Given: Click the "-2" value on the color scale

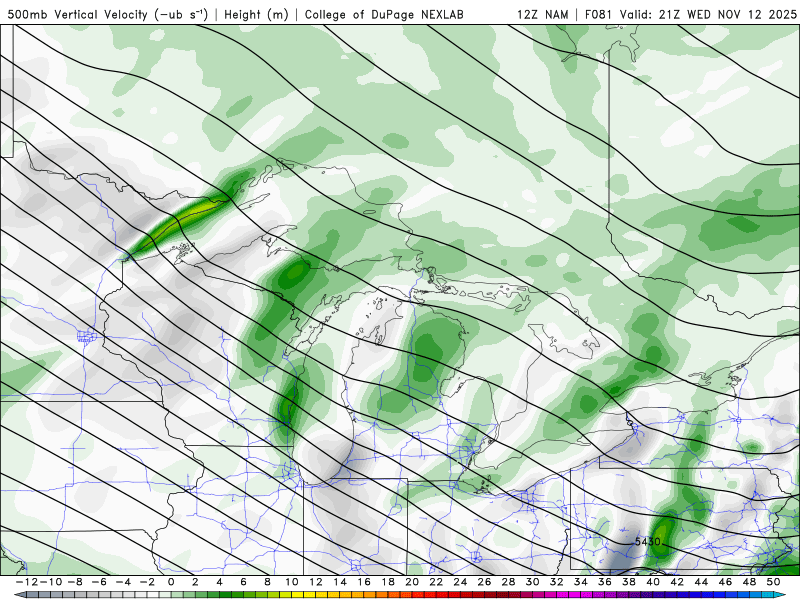Looking at the screenshot, I should 147,582.
